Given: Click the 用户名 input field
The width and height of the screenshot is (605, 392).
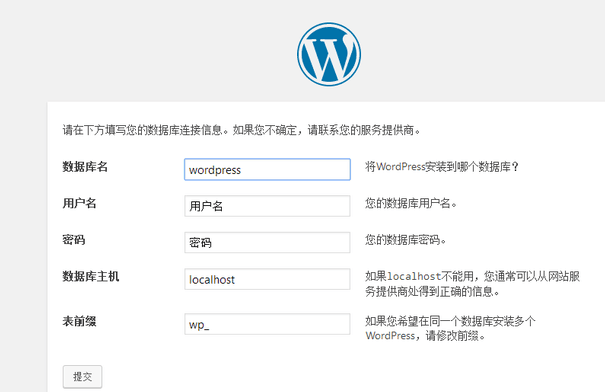Looking at the screenshot, I should (x=267, y=206).
